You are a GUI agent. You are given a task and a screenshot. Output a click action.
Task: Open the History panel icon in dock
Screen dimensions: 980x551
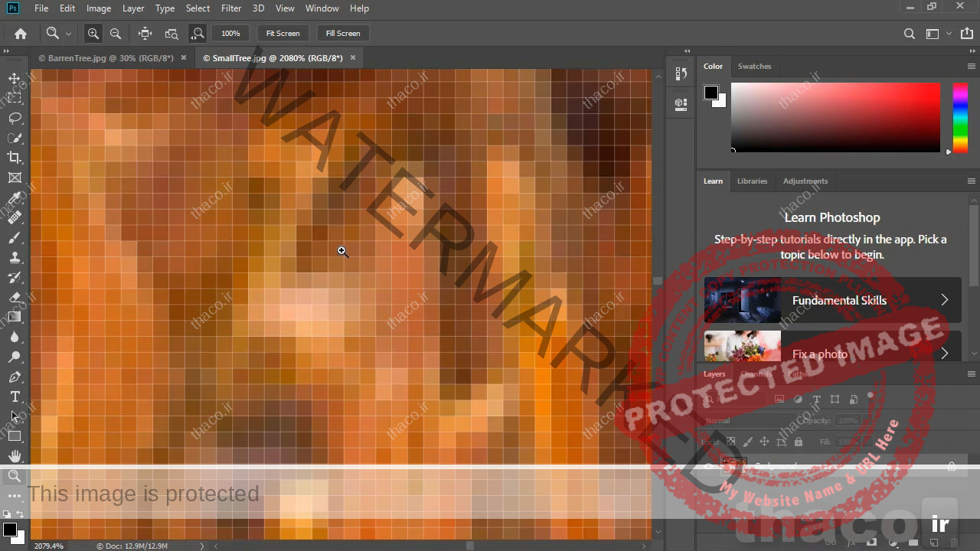click(681, 73)
